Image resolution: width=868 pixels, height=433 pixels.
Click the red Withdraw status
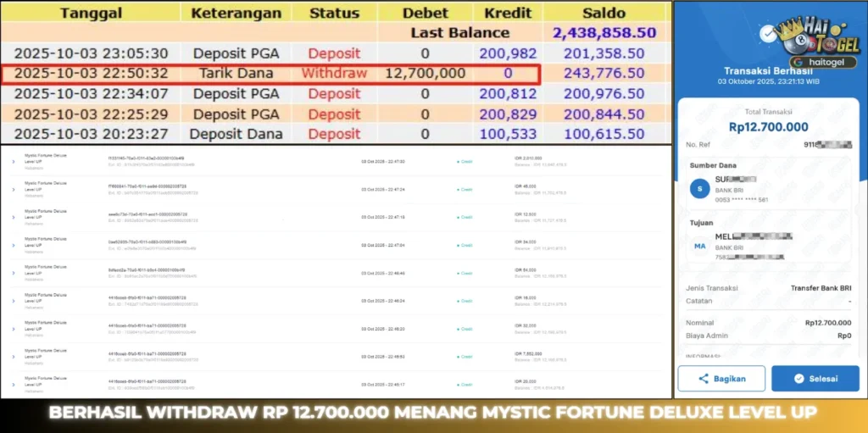(334, 73)
